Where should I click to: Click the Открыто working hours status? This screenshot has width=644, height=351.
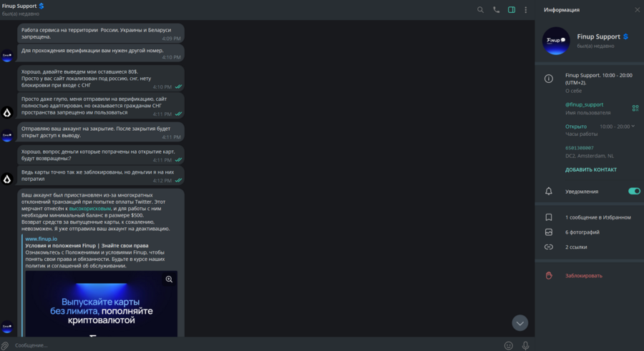click(576, 127)
